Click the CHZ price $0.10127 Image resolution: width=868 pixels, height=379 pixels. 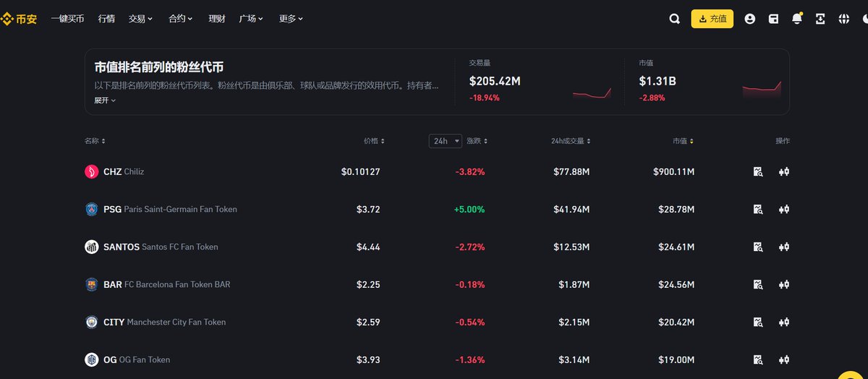point(360,171)
